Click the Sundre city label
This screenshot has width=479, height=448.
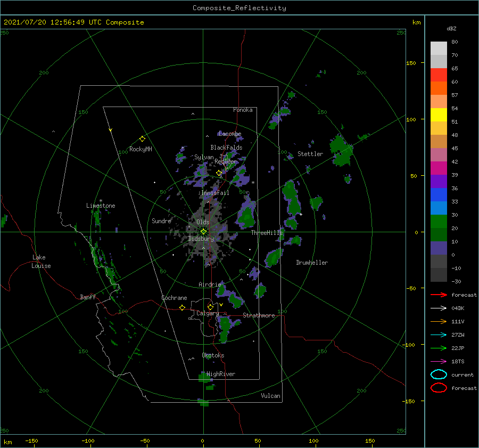(162, 221)
